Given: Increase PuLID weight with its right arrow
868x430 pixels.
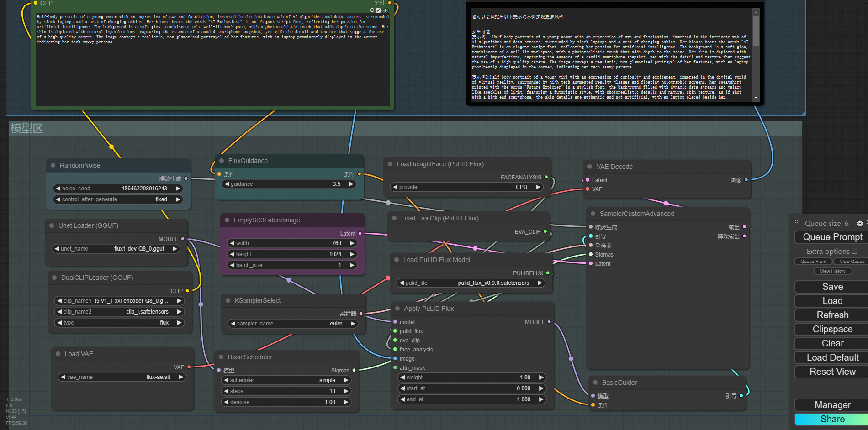Looking at the screenshot, I should 541,378.
